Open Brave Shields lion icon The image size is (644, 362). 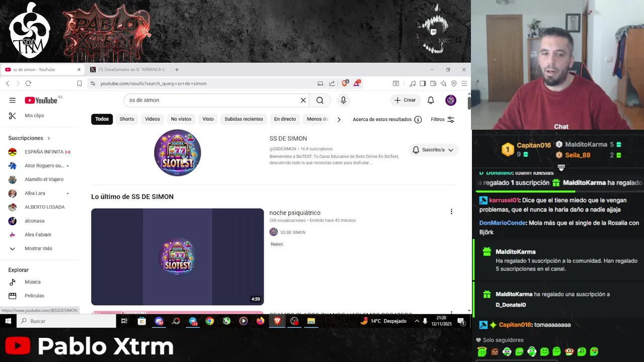[x=345, y=83]
